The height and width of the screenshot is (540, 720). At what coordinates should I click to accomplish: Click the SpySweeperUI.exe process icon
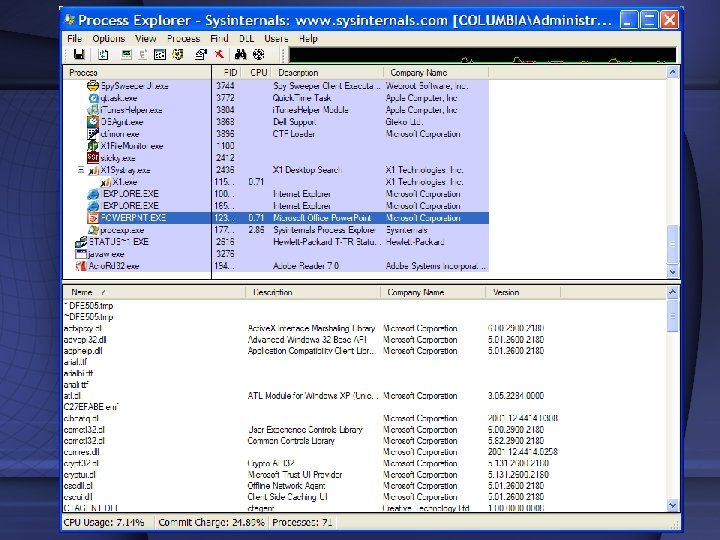[93, 86]
